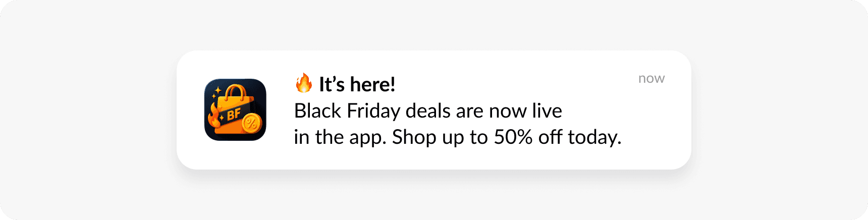
Task: Tap the "Shop up to 50% off today." line
Action: (506, 137)
